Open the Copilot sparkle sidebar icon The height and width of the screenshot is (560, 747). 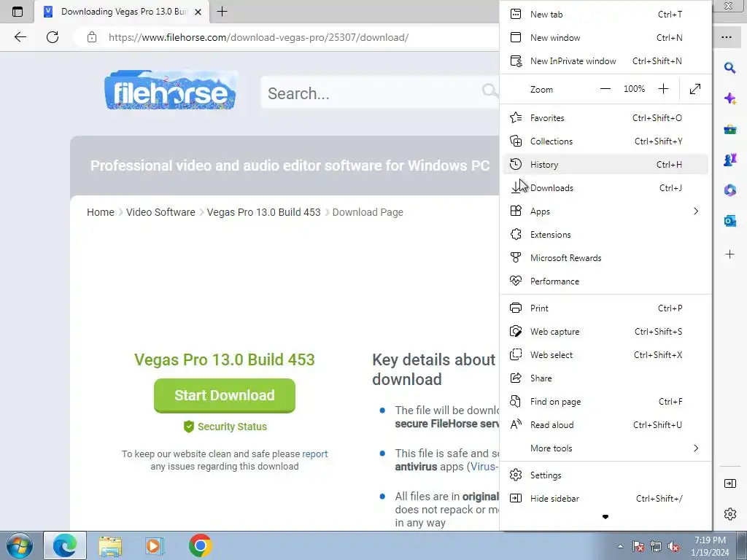click(x=729, y=98)
